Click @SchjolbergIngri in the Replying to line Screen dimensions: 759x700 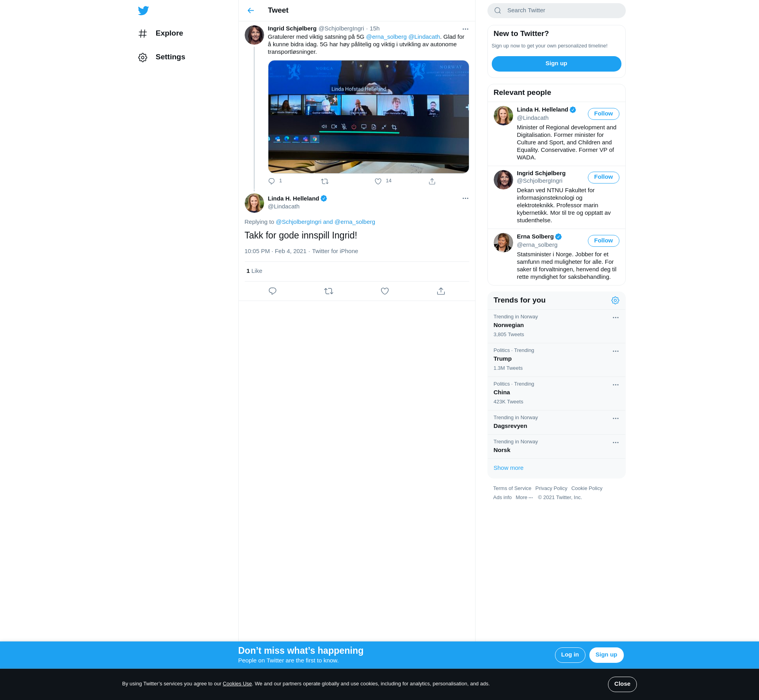click(298, 222)
